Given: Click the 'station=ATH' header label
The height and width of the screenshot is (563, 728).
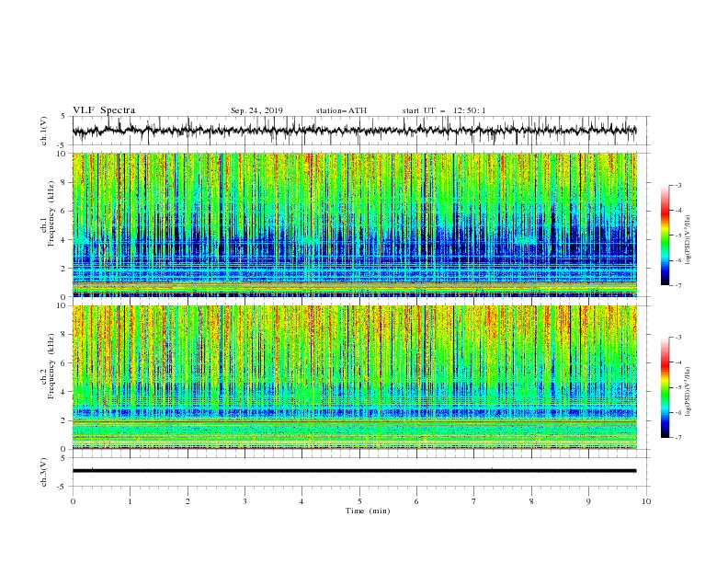Looking at the screenshot, I should pos(341,110).
